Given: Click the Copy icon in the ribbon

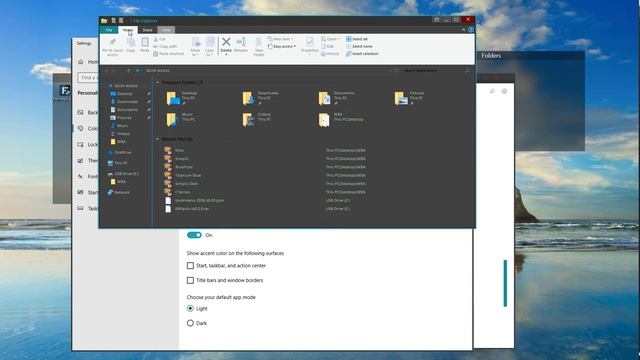Looking at the screenshot, I should coord(131,42).
